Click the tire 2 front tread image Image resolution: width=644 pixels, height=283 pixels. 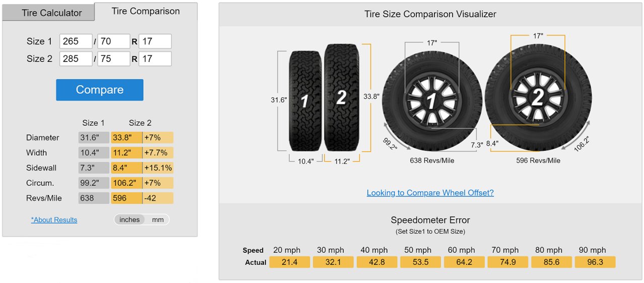[341, 98]
